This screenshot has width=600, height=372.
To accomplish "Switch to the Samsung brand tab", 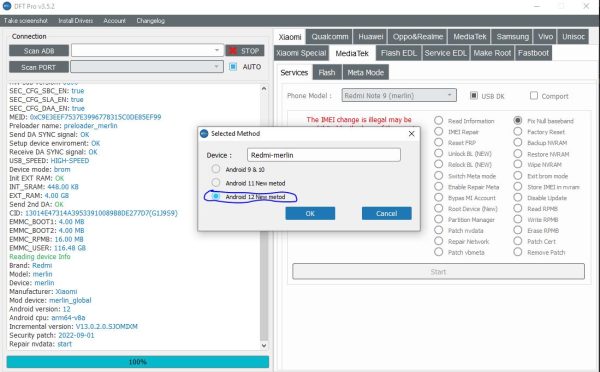I will click(x=512, y=37).
